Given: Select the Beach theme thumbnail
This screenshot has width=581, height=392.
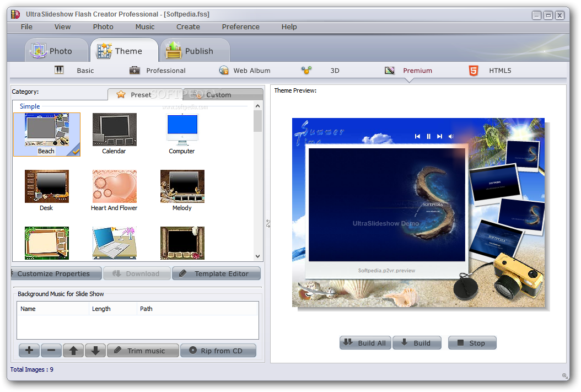Looking at the screenshot, I should [x=47, y=134].
